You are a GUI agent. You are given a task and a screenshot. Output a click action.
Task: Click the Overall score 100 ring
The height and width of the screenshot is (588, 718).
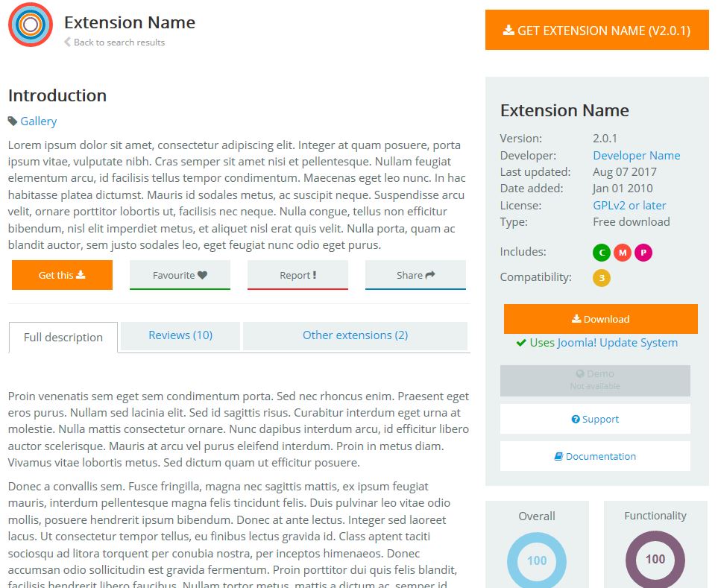pos(537,560)
